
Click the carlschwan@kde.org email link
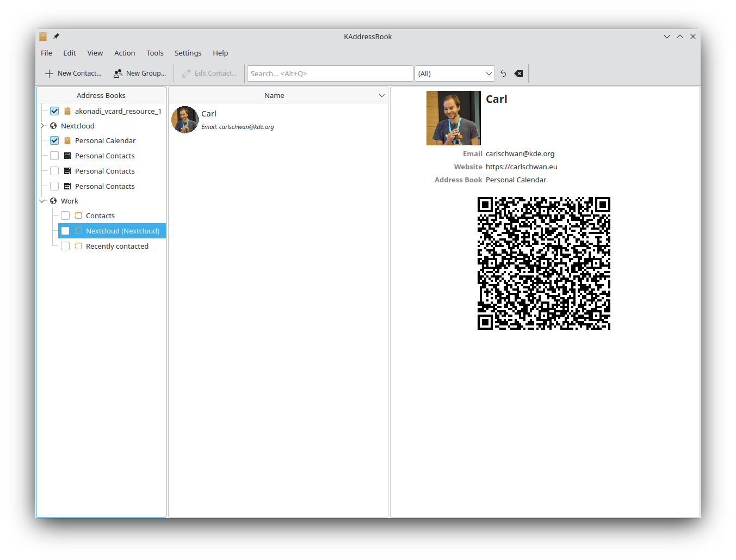519,154
